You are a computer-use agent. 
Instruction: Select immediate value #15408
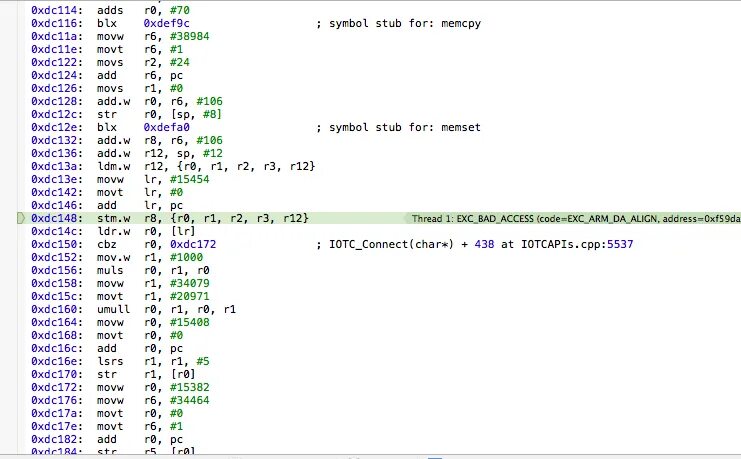click(x=190, y=322)
